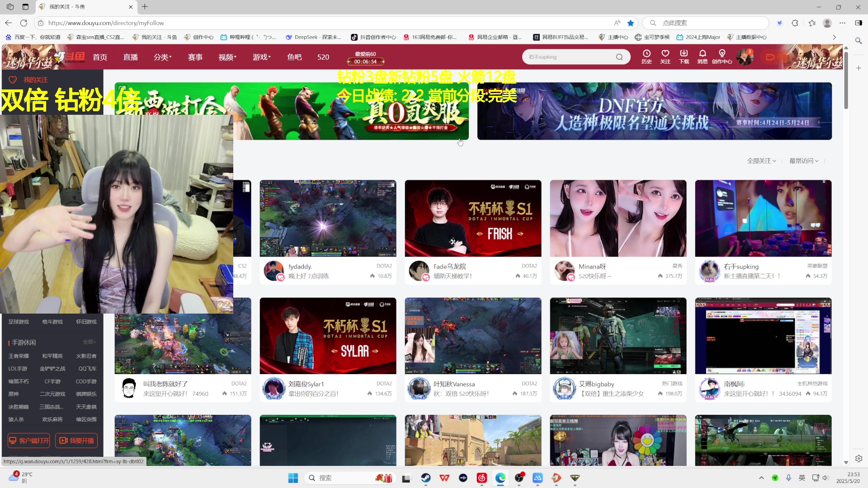Open the 直播 nav tab
Viewport: 868px width, 488px height.
pos(131,57)
